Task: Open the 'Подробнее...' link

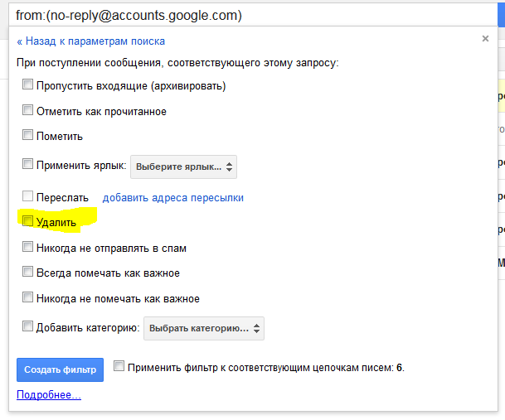Action: (49, 395)
